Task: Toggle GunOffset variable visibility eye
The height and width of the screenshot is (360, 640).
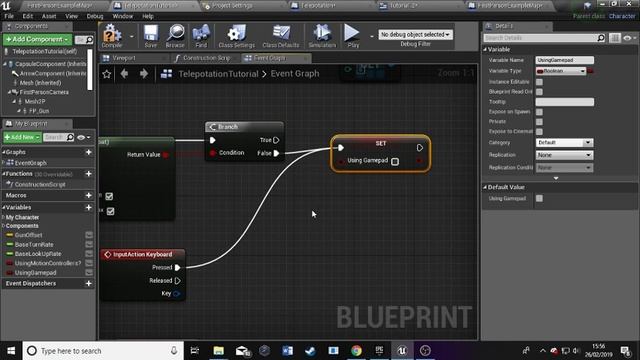Action: point(89,235)
